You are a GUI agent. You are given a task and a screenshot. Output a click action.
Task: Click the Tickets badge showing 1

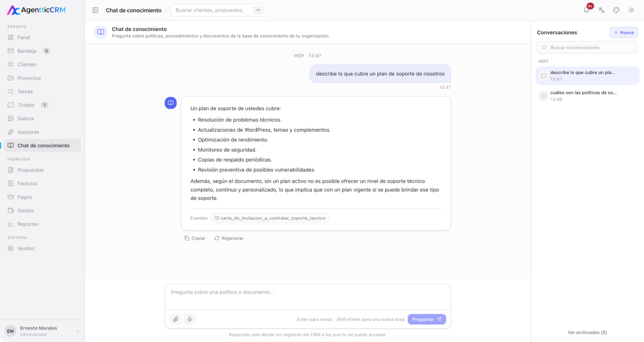pyautogui.click(x=45, y=105)
